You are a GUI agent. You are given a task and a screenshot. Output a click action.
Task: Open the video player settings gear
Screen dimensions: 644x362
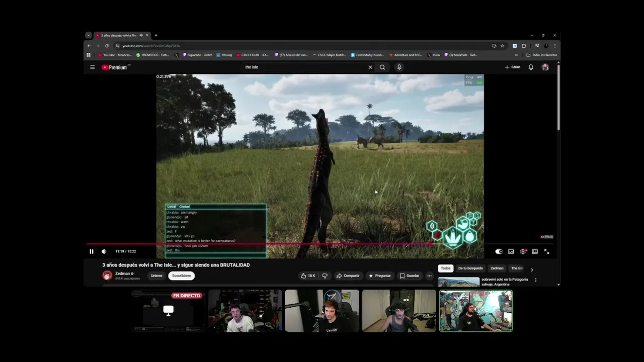(x=523, y=251)
